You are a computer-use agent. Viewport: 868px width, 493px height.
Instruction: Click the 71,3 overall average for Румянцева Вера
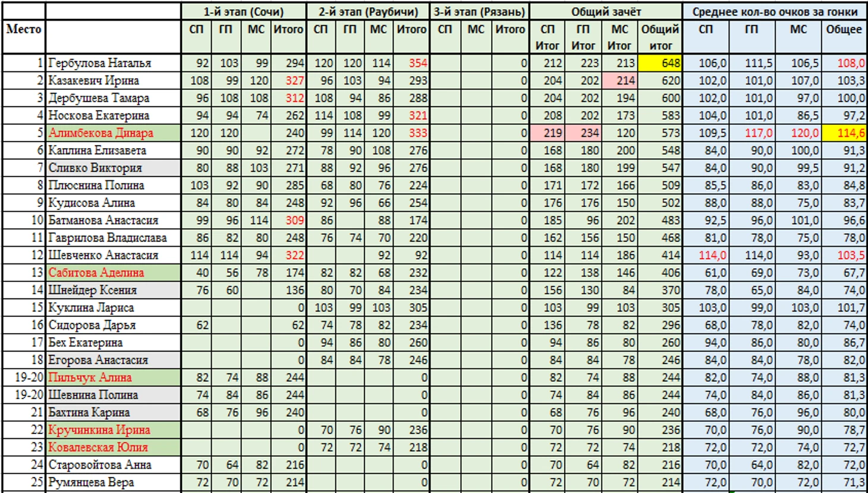point(844,482)
